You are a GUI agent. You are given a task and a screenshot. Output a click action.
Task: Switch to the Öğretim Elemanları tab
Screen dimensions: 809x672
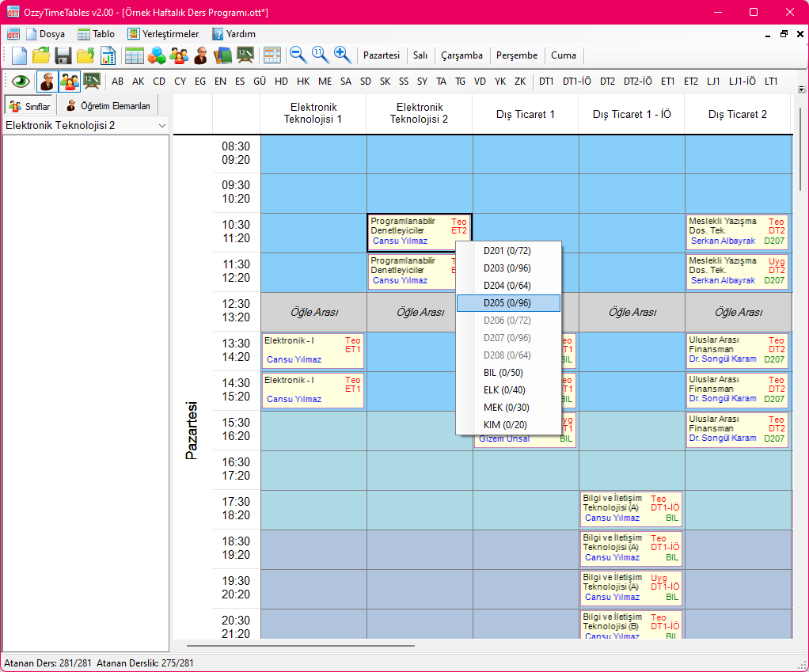(108, 106)
